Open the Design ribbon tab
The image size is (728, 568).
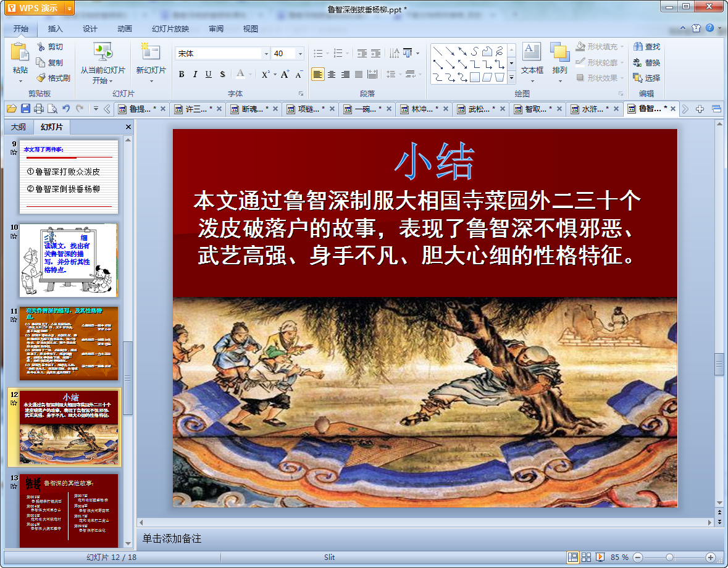click(x=90, y=29)
